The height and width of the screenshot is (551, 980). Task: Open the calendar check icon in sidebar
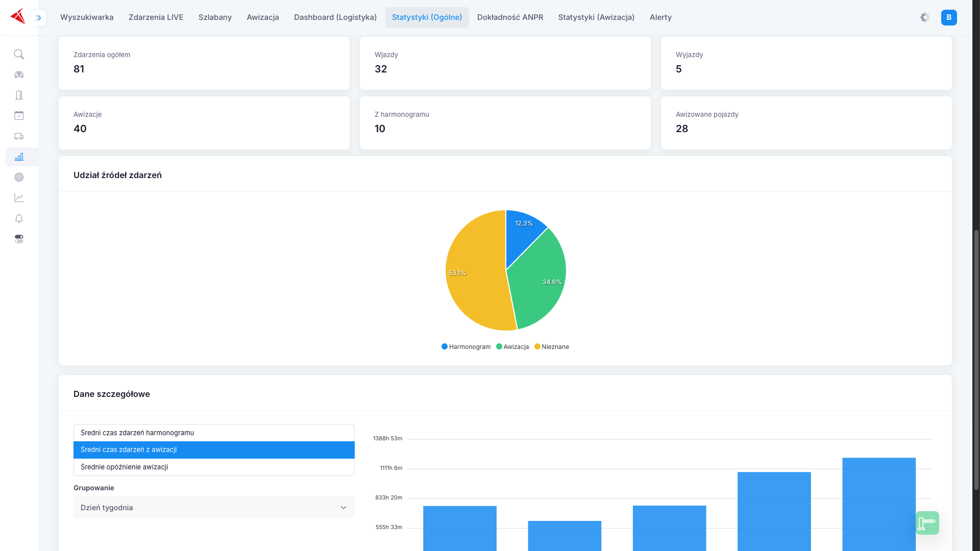coord(19,116)
